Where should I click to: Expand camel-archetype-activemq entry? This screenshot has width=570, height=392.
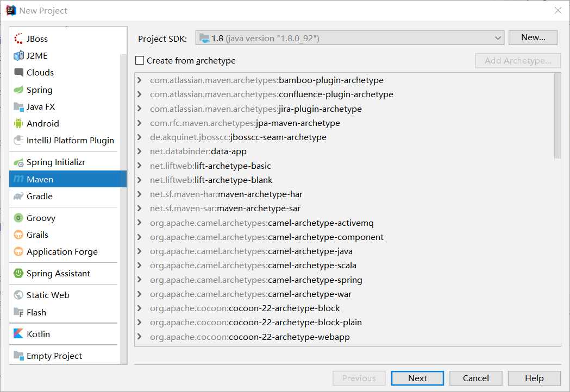pyautogui.click(x=140, y=223)
